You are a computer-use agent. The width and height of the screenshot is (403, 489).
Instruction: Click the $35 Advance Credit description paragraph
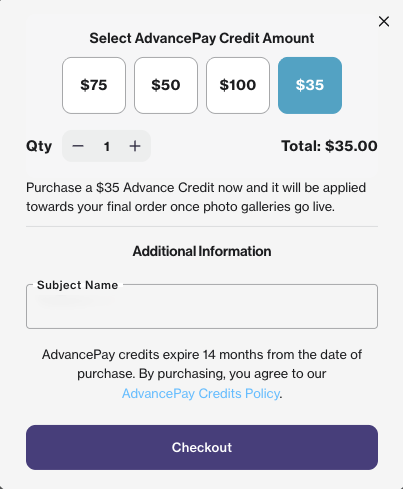coord(196,197)
